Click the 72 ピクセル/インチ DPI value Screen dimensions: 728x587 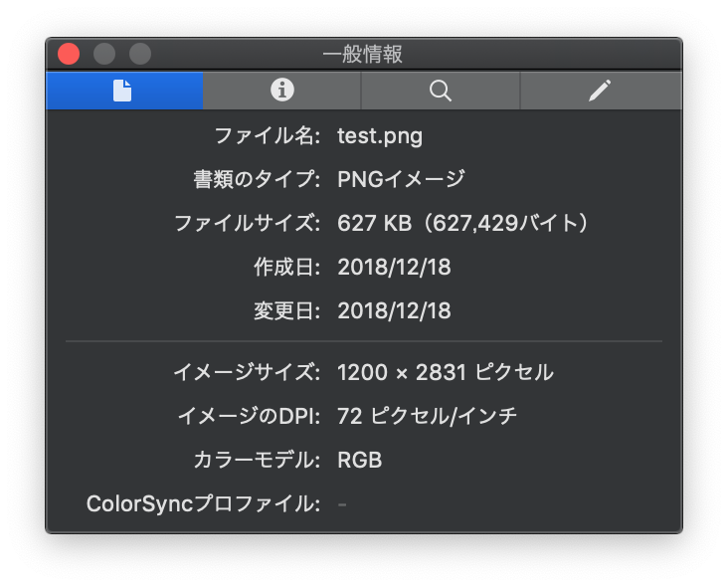click(x=427, y=416)
